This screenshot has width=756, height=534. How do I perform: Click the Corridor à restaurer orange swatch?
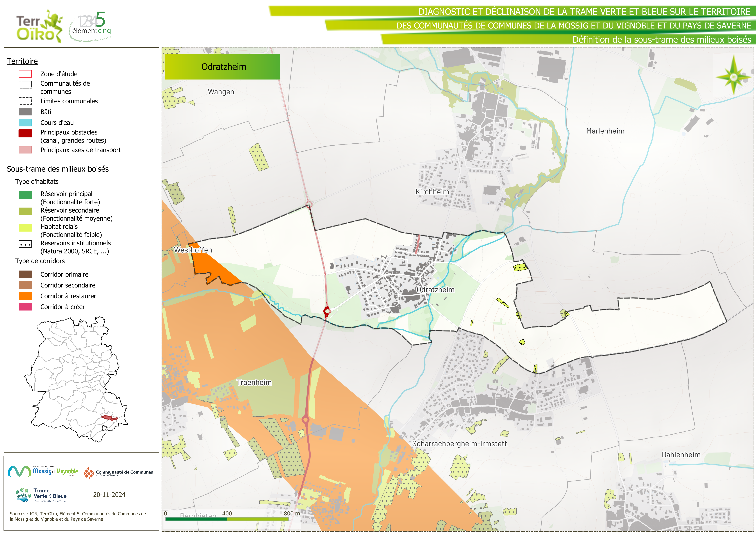[25, 296]
